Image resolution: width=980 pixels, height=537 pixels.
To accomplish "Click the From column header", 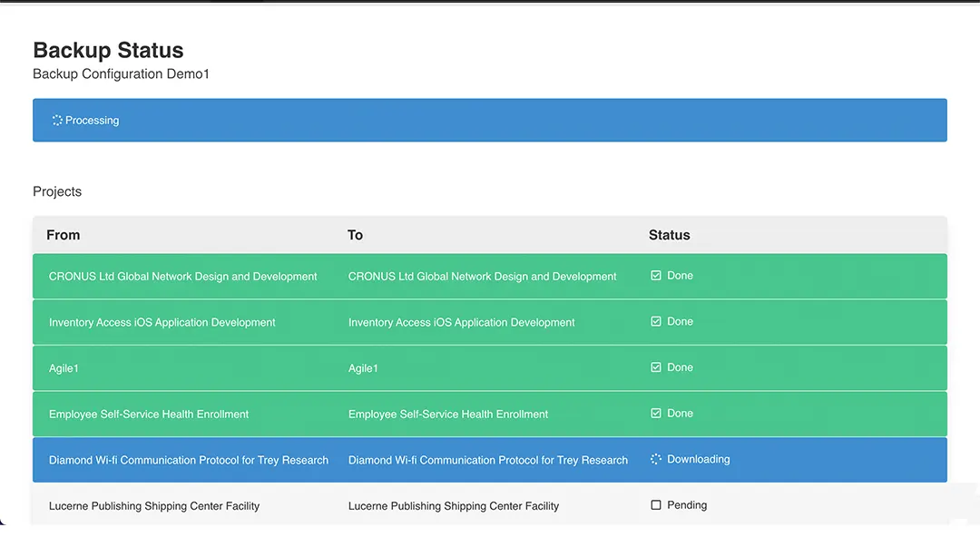I will (x=63, y=235).
